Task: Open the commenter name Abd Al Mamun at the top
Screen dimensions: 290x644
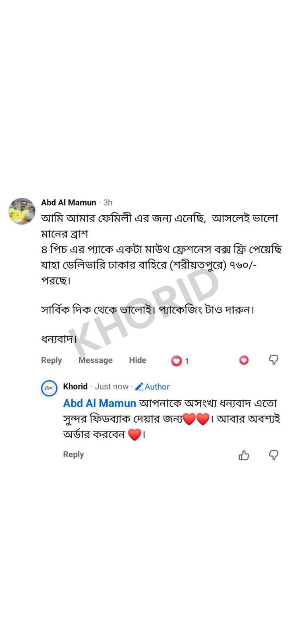Action: point(68,202)
